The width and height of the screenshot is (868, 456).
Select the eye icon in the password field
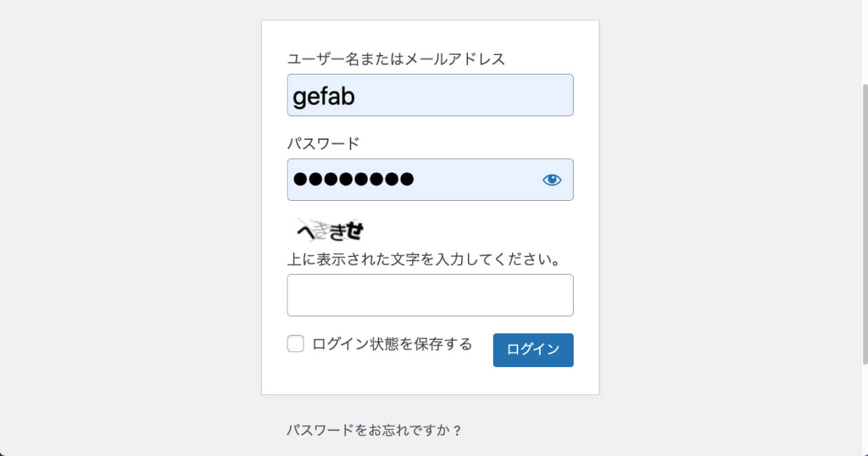pyautogui.click(x=552, y=179)
